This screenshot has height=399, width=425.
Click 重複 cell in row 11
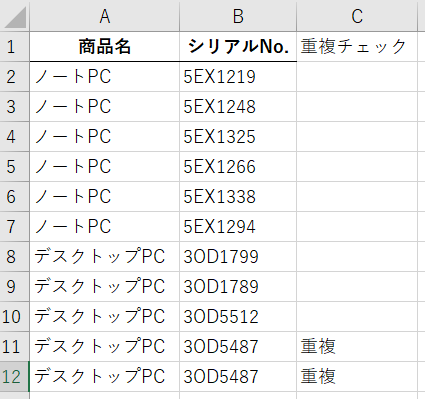tap(357, 347)
